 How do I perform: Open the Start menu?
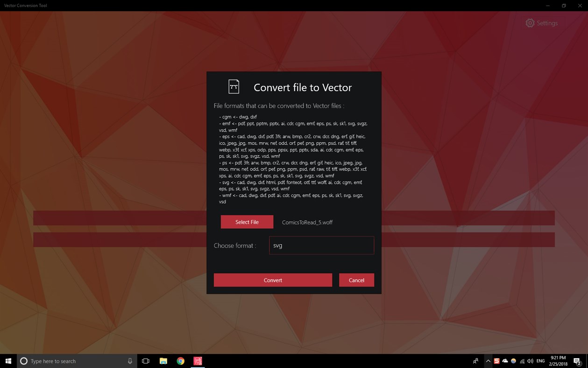pyautogui.click(x=8, y=361)
